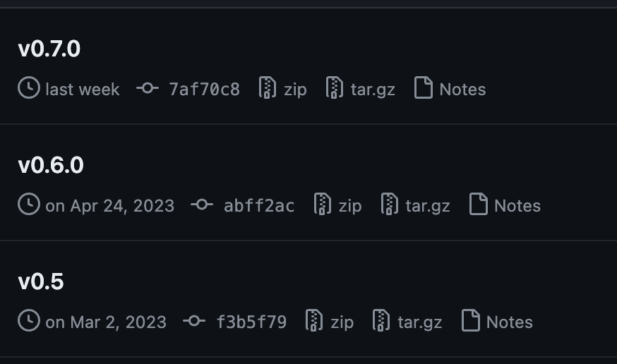The width and height of the screenshot is (617, 364).
Task: Click the Notes document icon for v0.6.0
Action: tap(479, 204)
